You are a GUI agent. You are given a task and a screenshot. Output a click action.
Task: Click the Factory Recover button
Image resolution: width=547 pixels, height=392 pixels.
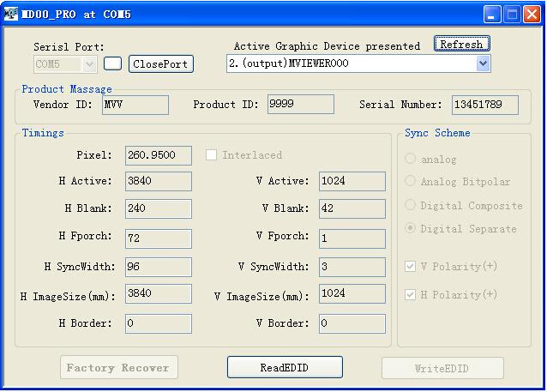click(x=118, y=367)
